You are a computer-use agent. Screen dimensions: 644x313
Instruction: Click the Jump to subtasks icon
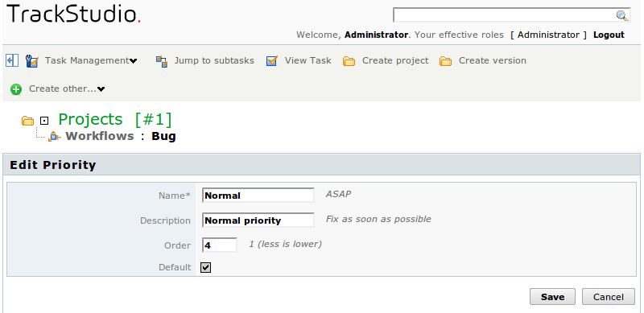pyautogui.click(x=162, y=62)
